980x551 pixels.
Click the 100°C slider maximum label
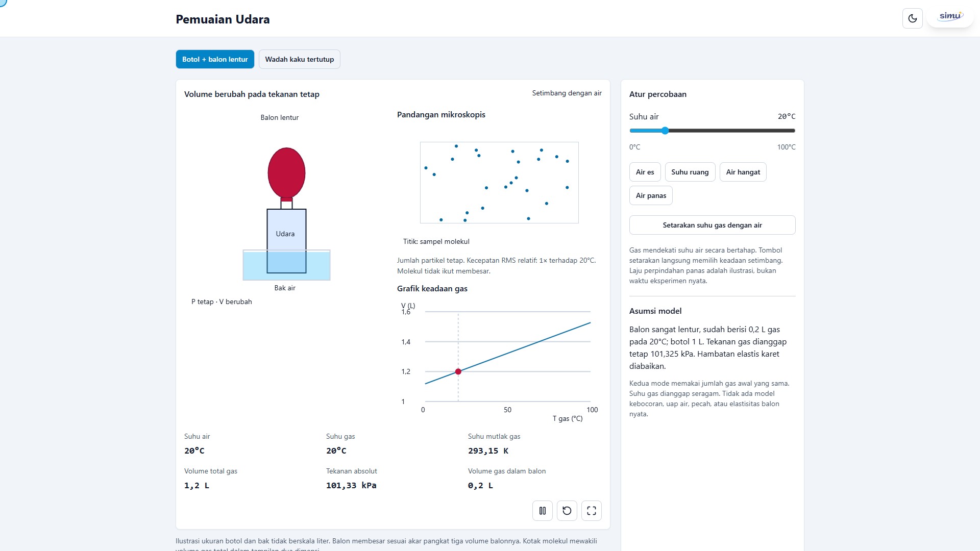click(x=786, y=147)
